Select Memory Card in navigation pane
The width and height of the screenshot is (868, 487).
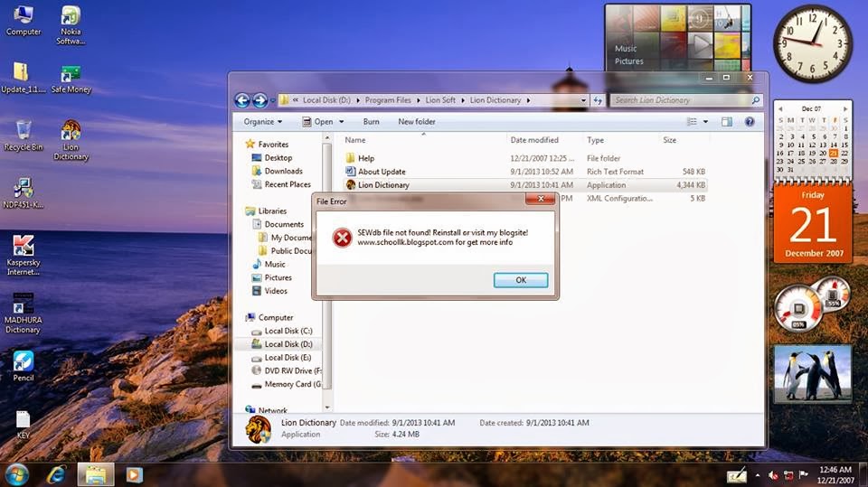pyautogui.click(x=292, y=383)
